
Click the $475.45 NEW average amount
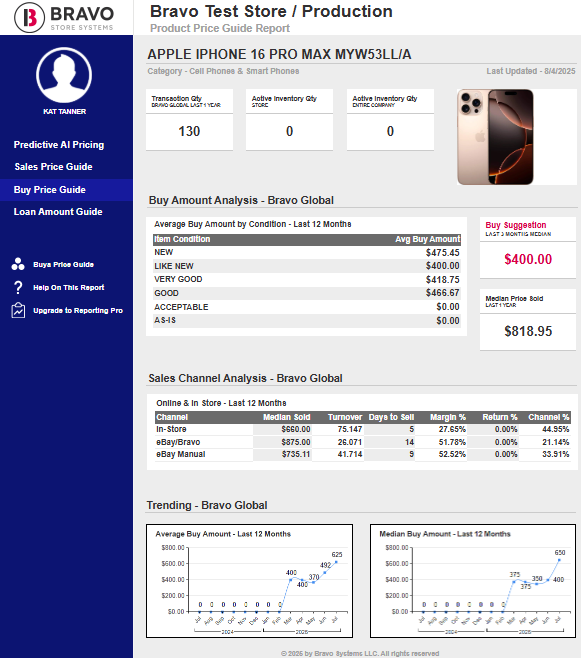443,253
